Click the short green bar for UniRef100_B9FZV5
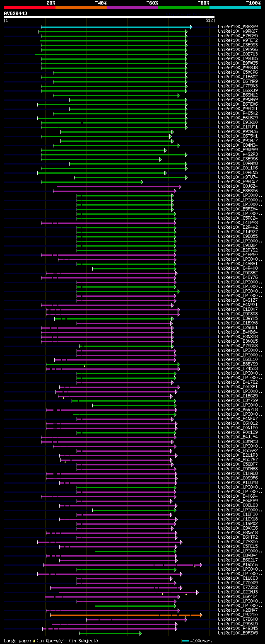The image size is (265, 644). pos(110,633)
